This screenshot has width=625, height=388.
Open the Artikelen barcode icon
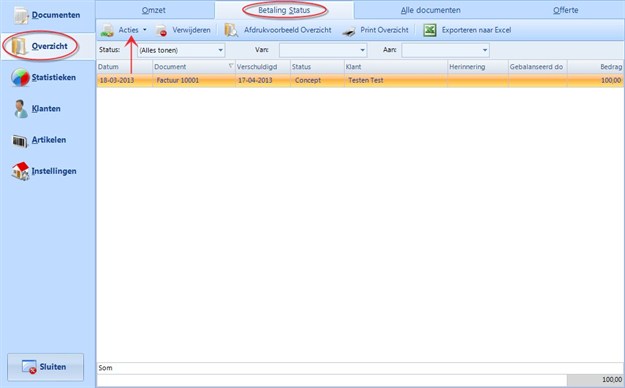pyautogui.click(x=20, y=140)
